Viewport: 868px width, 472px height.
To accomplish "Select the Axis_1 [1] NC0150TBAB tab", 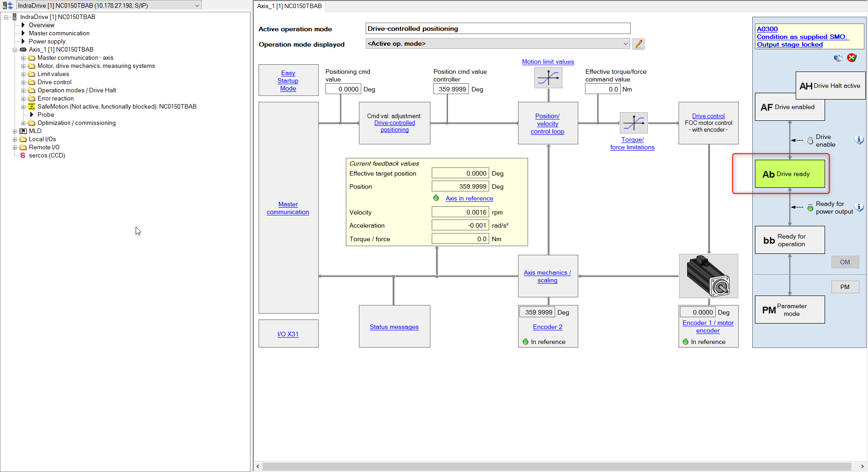I will point(289,6).
